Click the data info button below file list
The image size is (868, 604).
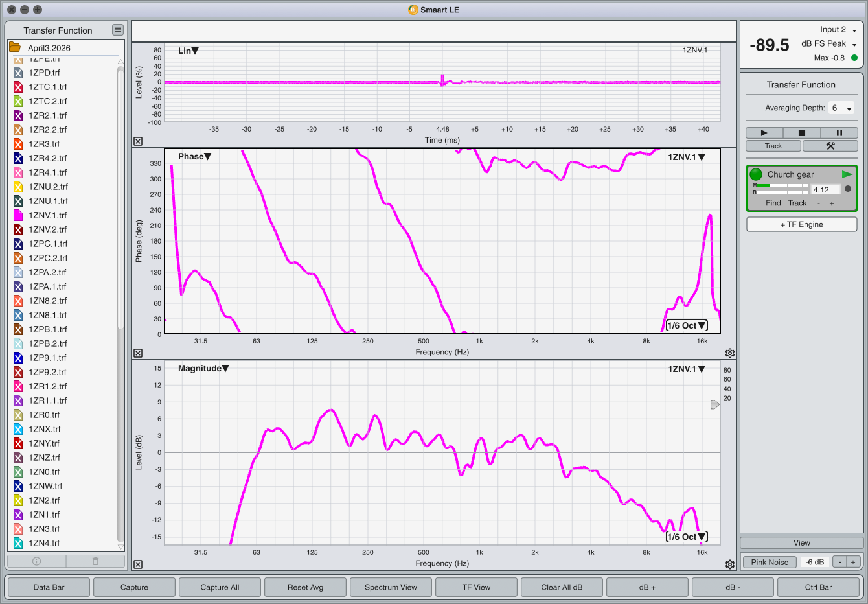36,561
